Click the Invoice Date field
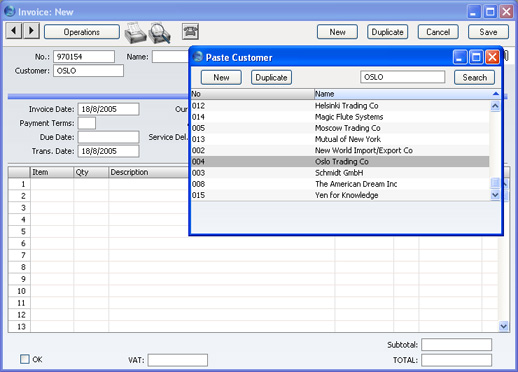Image resolution: width=518 pixels, height=372 pixels. [108, 109]
